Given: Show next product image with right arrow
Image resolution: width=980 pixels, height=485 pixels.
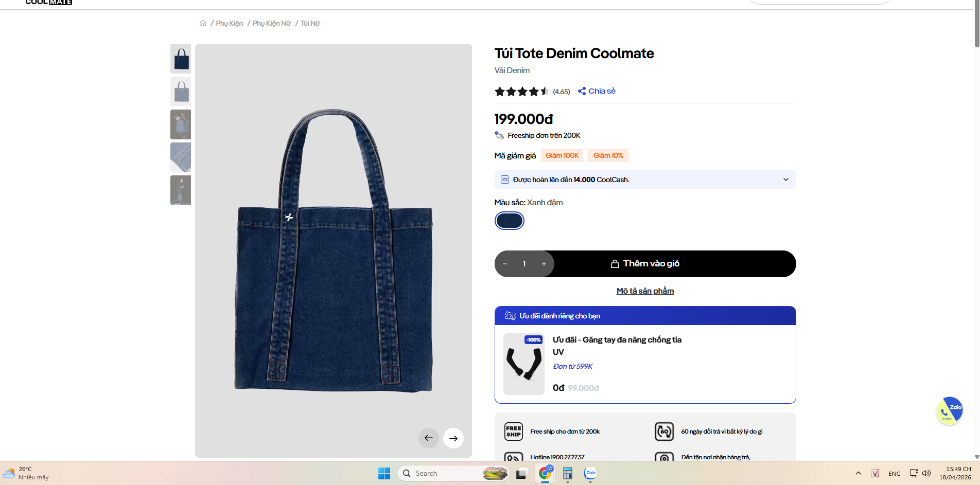Looking at the screenshot, I should (453, 438).
